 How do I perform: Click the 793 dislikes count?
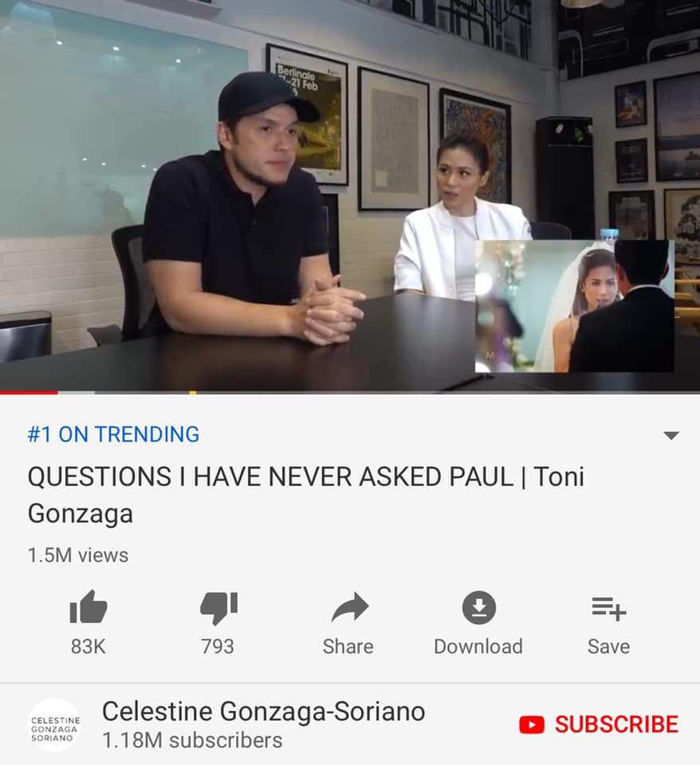(218, 646)
